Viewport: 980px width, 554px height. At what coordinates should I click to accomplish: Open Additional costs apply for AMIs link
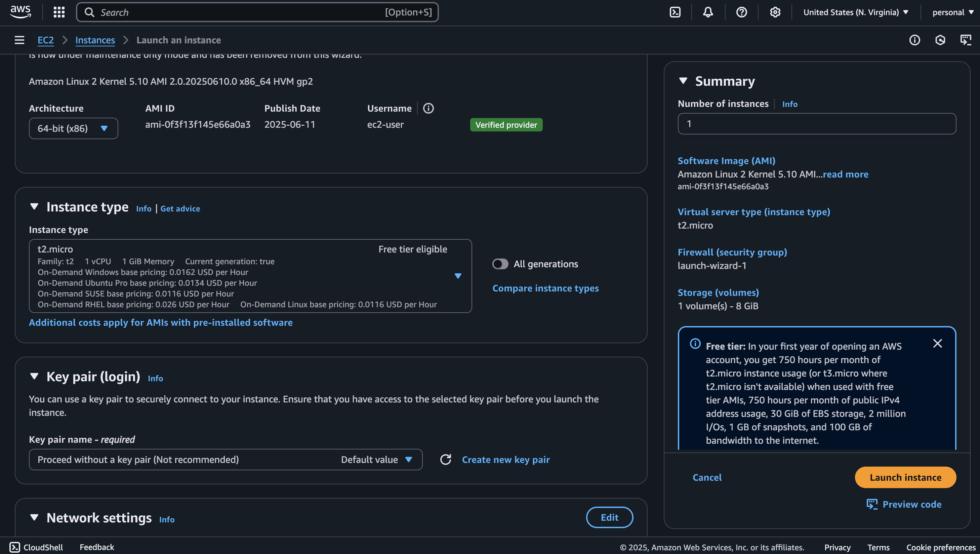pos(161,322)
